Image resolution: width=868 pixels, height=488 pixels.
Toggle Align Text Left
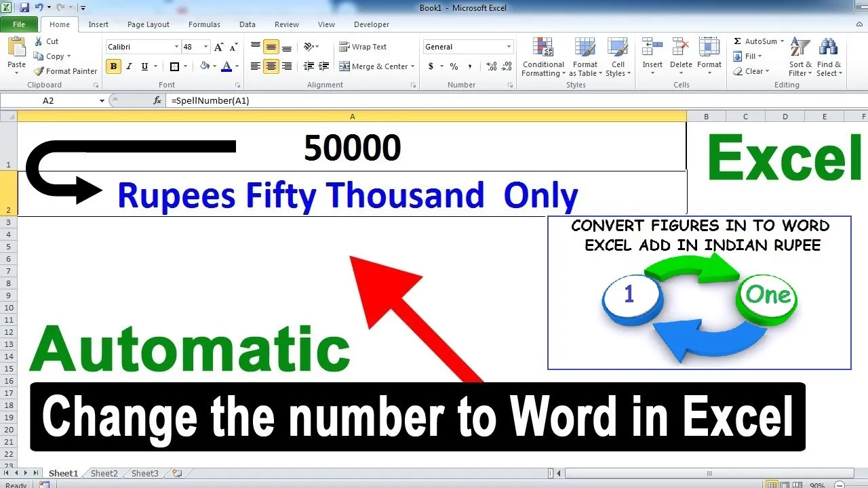coord(256,66)
